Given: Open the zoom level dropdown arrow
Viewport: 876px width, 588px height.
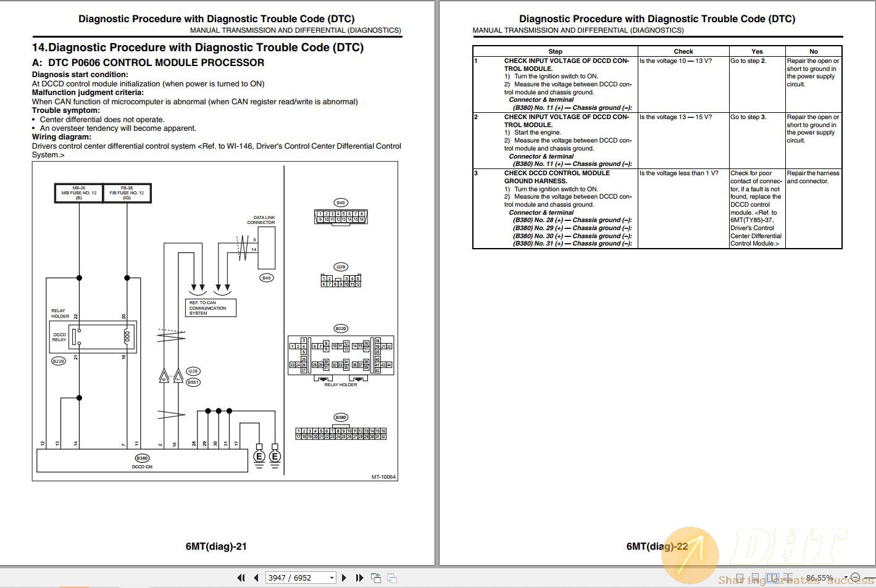Looking at the screenshot, I should click(x=846, y=578).
